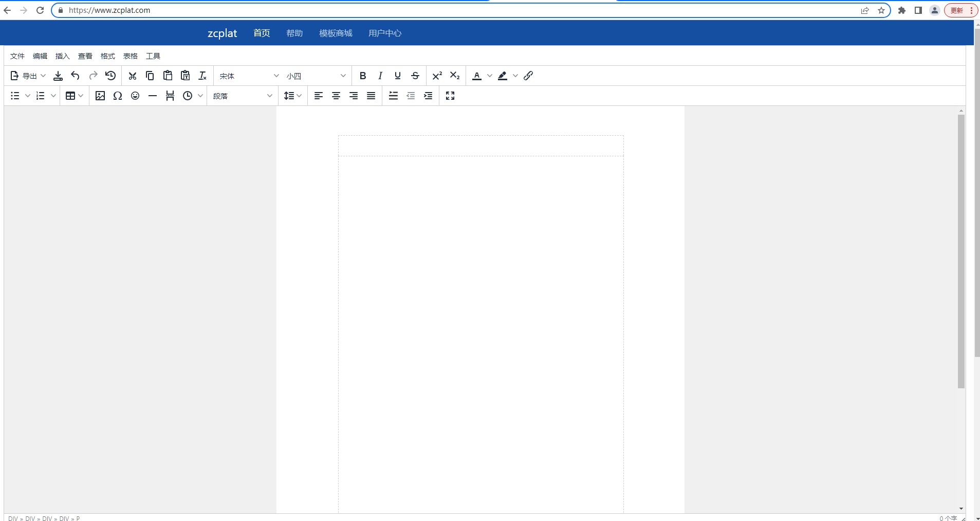Open the 宋体 font family dropdown

249,76
